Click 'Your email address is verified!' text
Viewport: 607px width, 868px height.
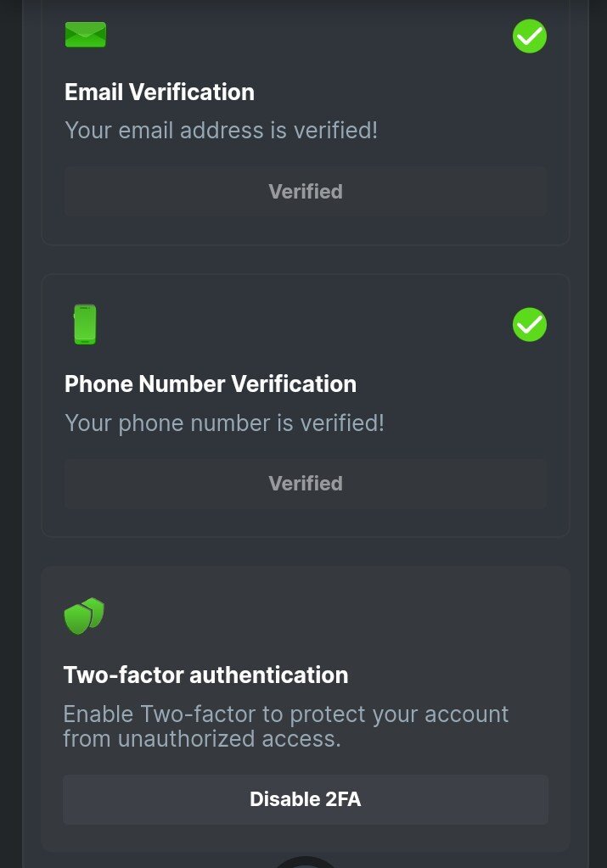pos(221,131)
